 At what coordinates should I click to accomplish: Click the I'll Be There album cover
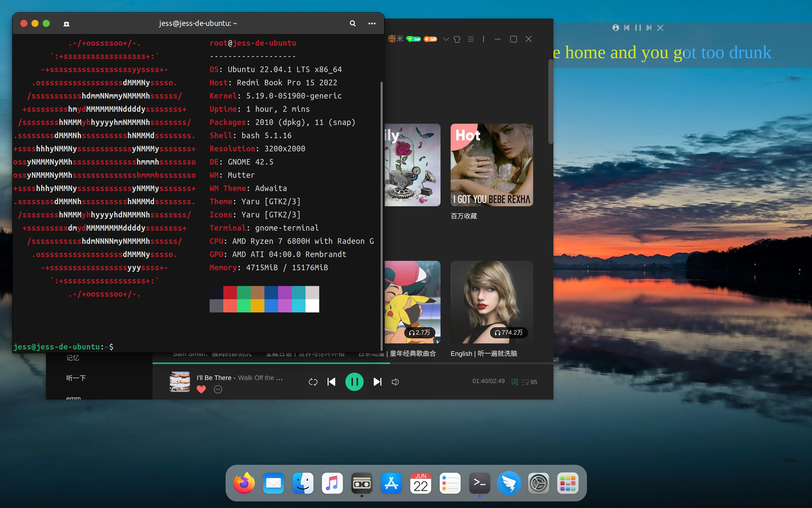click(180, 382)
